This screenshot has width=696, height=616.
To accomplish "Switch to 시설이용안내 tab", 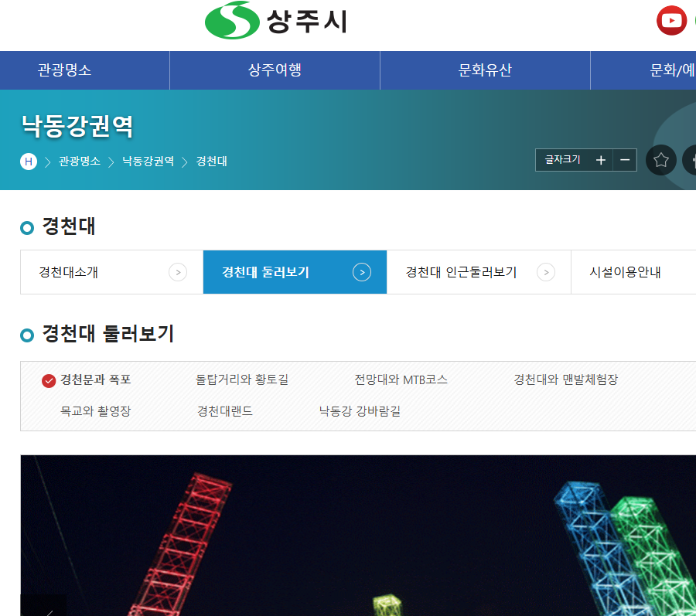I will 633,272.
